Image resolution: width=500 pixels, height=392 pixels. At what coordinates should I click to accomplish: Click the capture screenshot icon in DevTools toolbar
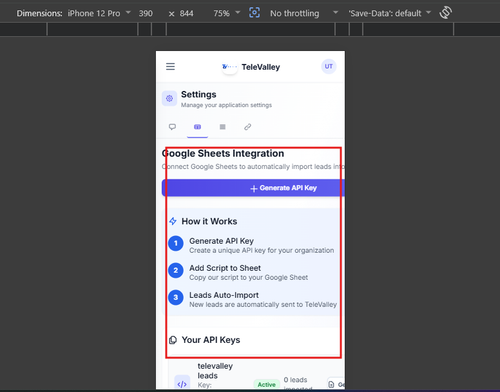[x=254, y=13]
